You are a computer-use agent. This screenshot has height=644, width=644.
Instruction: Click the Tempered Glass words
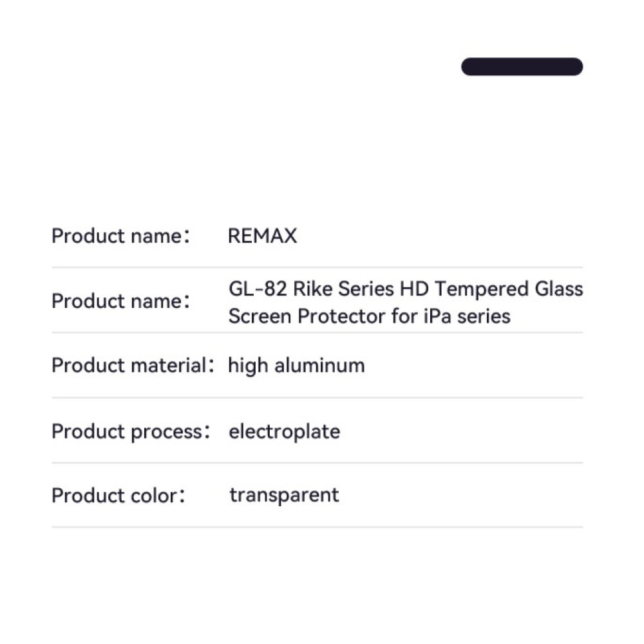(508, 289)
